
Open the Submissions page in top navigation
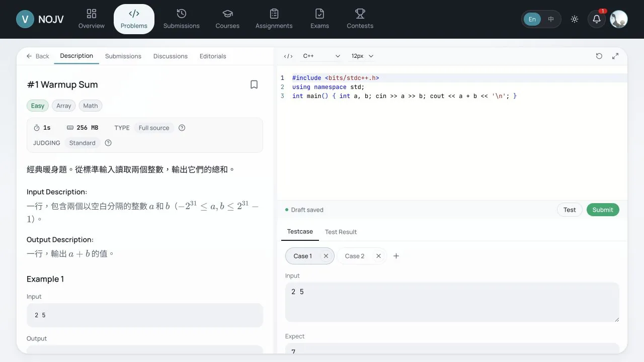pyautogui.click(x=182, y=19)
